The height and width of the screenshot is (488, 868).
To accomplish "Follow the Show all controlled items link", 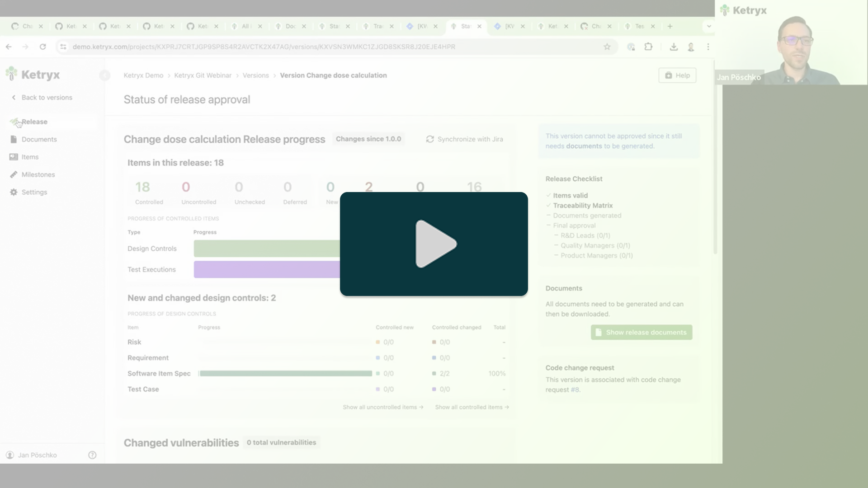I will tap(472, 407).
